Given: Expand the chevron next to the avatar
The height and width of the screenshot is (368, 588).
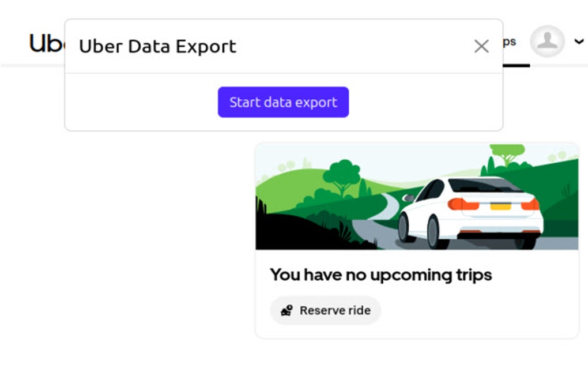Looking at the screenshot, I should 579,41.
